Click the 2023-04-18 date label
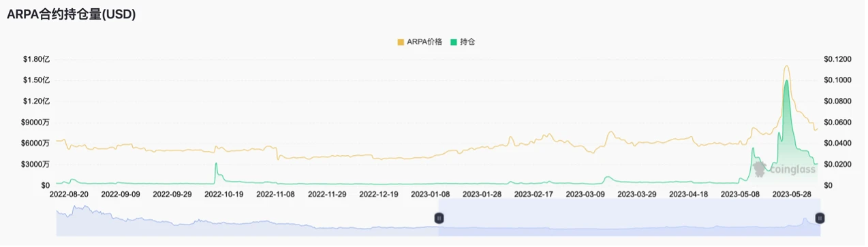 coord(689,194)
